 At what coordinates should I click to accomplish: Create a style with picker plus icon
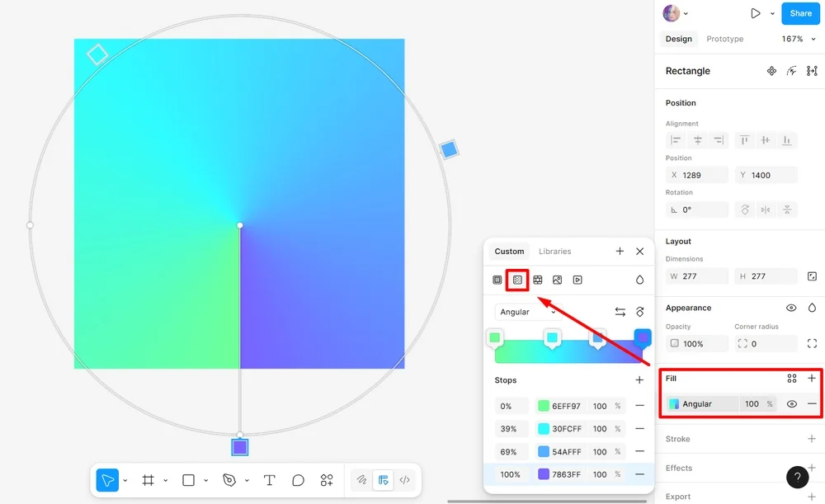point(620,252)
